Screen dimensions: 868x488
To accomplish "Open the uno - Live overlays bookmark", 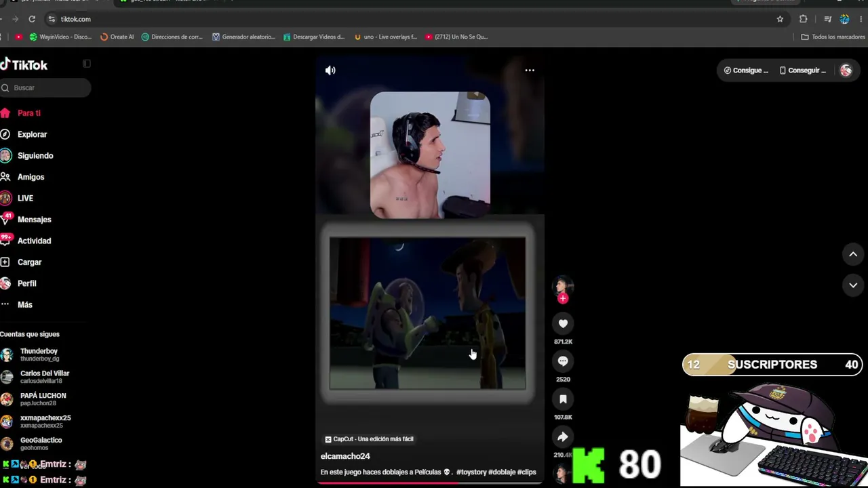I will [x=386, y=37].
